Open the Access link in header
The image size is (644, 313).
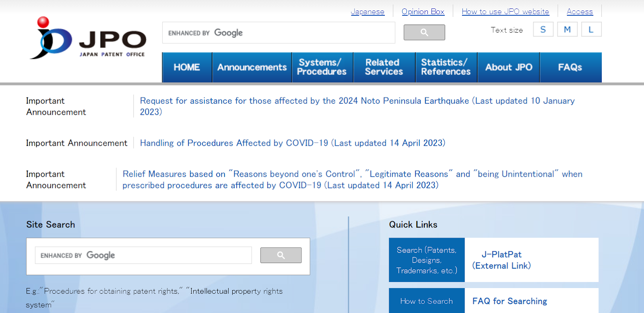(580, 12)
